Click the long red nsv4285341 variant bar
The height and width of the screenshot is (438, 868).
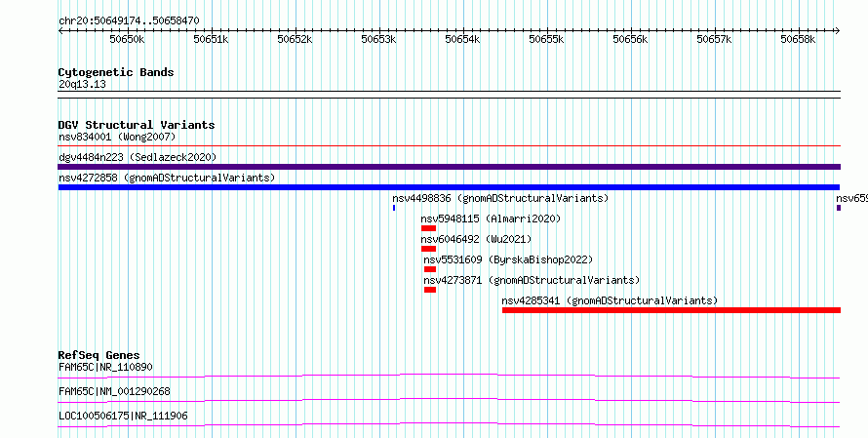672,310
